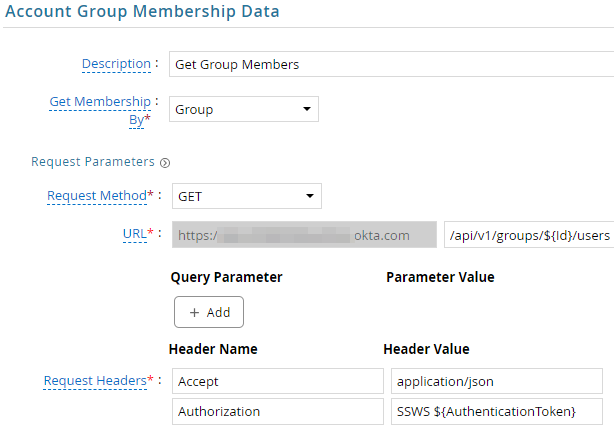Click the URL label help link
The image size is (614, 428).
click(x=135, y=234)
